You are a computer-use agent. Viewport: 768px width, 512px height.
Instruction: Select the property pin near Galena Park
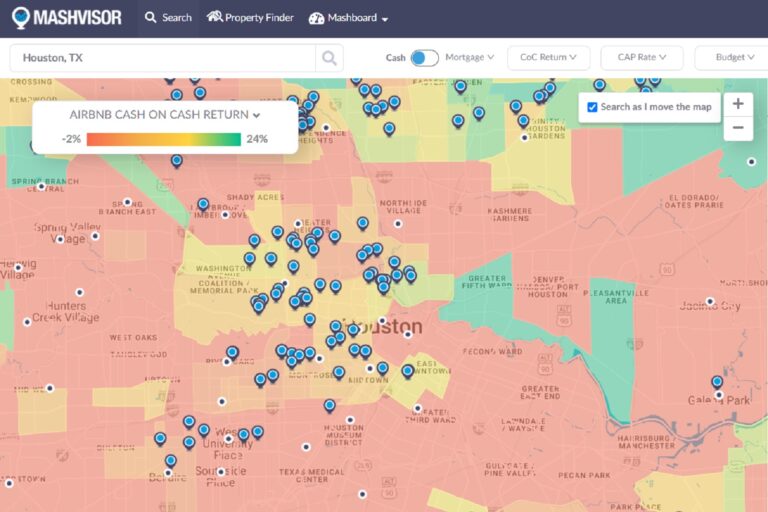pyautogui.click(x=717, y=382)
